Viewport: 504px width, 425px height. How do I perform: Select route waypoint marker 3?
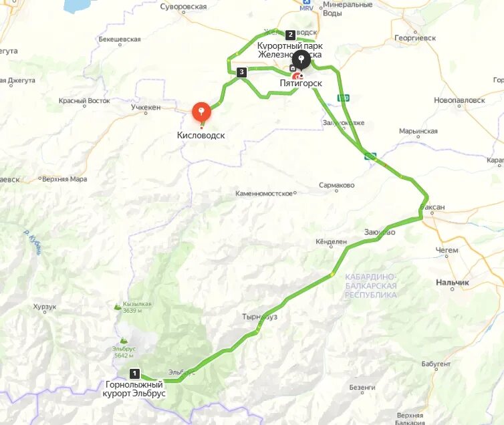(x=242, y=72)
